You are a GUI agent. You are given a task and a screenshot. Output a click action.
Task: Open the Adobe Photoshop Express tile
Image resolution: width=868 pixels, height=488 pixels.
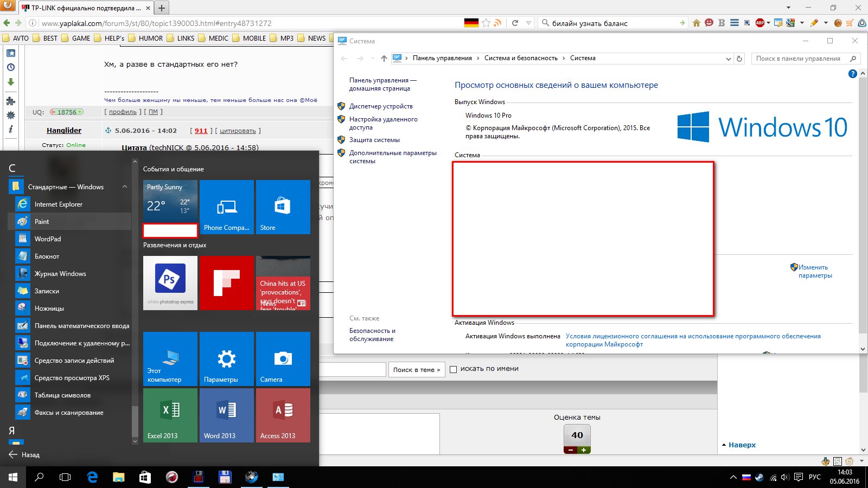pos(170,283)
